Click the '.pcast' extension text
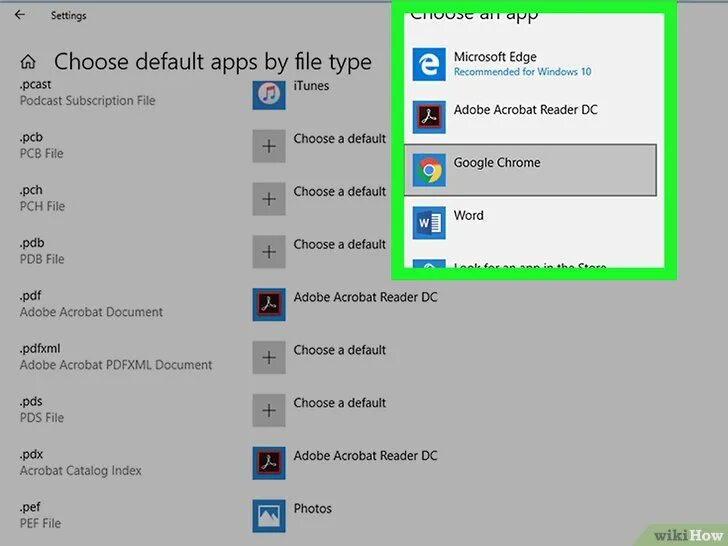The image size is (728, 546). point(35,85)
